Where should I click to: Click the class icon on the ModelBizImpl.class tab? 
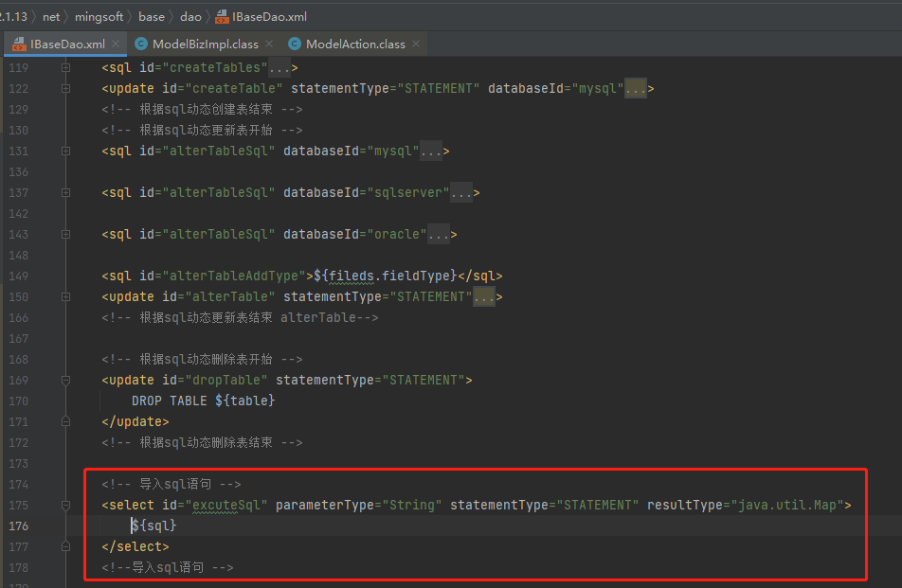tap(141, 45)
